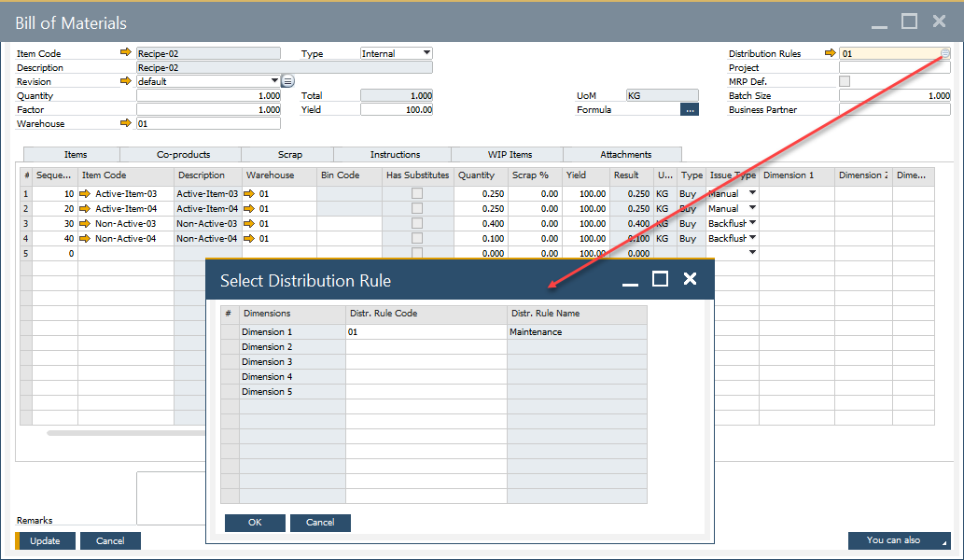Click the Item Code link arrow for Recipe-02
Viewport: 964px width, 560px height.
point(126,53)
